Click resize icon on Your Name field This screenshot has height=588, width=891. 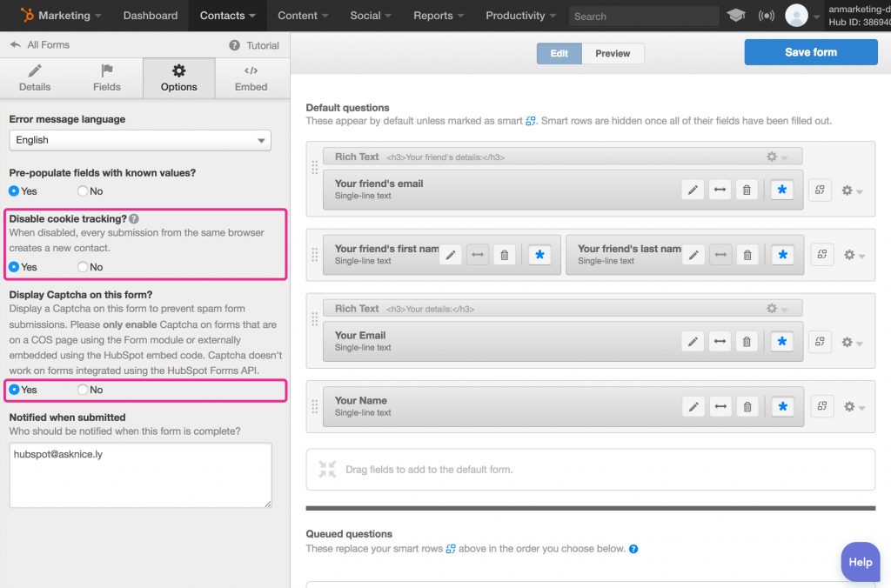click(x=720, y=407)
